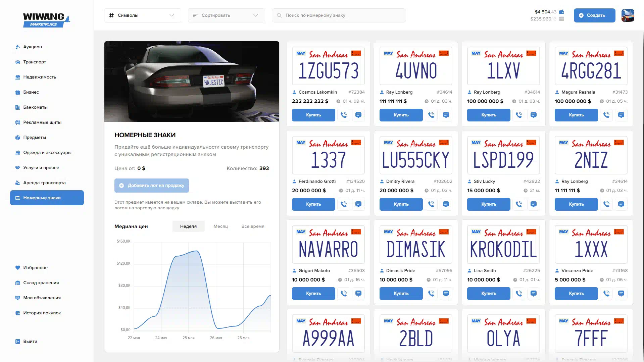Click the WIWANG Marketplace logo
Image resolution: width=644 pixels, height=362 pixels.
(46, 20)
